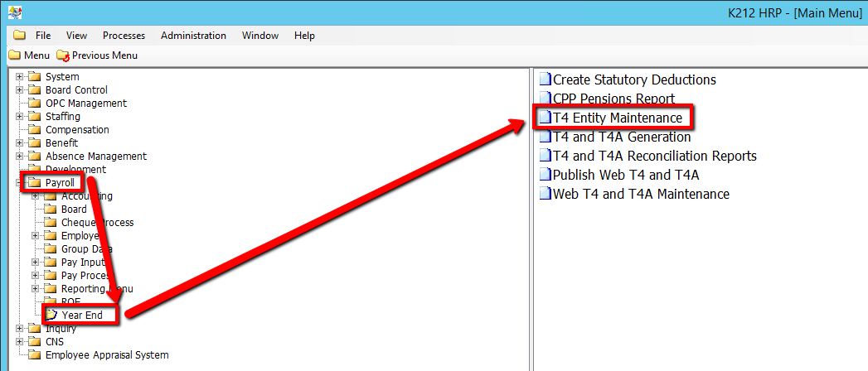Expand the System tree node

(20, 77)
